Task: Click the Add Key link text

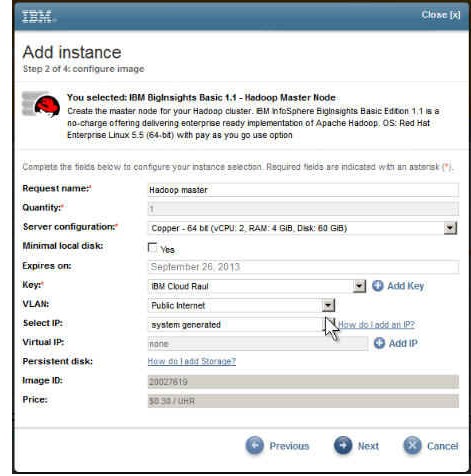Action: 406,286
